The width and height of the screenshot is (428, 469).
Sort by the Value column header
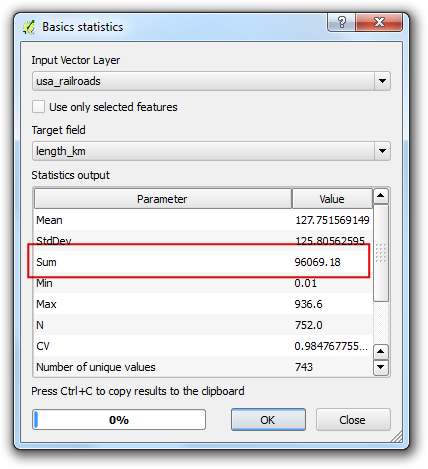[332, 199]
